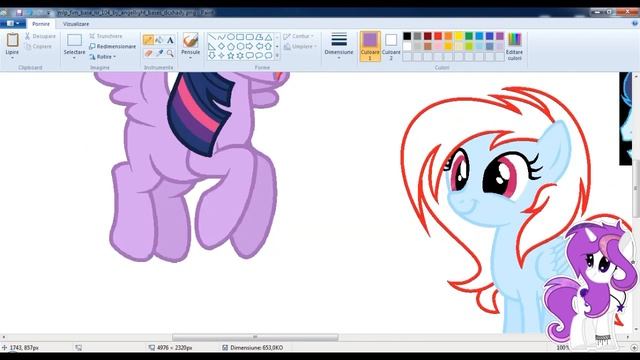Choose the Six-point star shape

(240, 56)
